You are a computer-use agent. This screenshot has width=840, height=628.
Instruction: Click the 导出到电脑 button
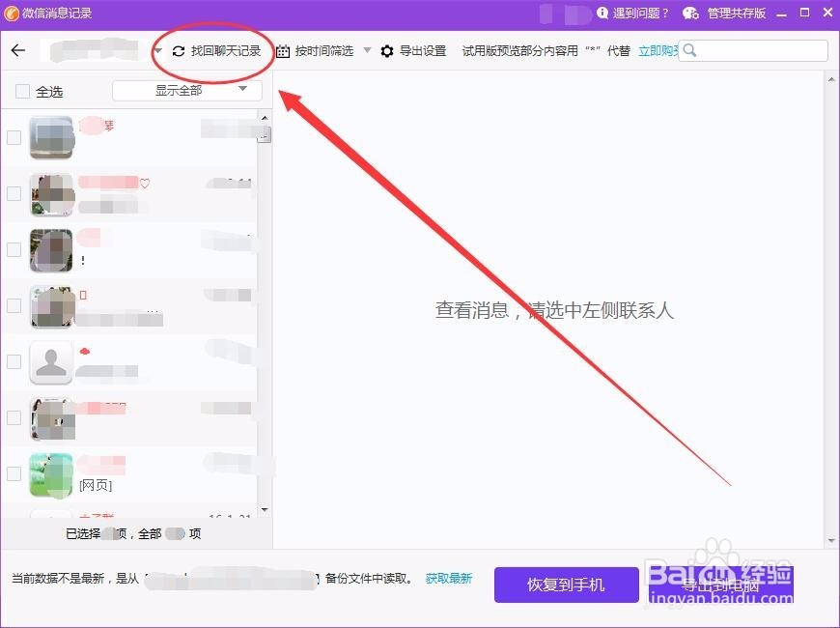720,585
